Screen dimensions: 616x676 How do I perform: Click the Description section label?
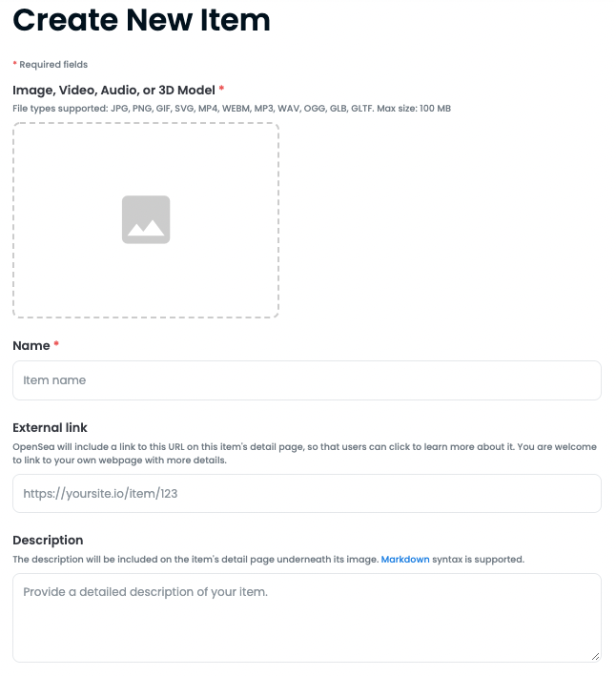tap(48, 541)
